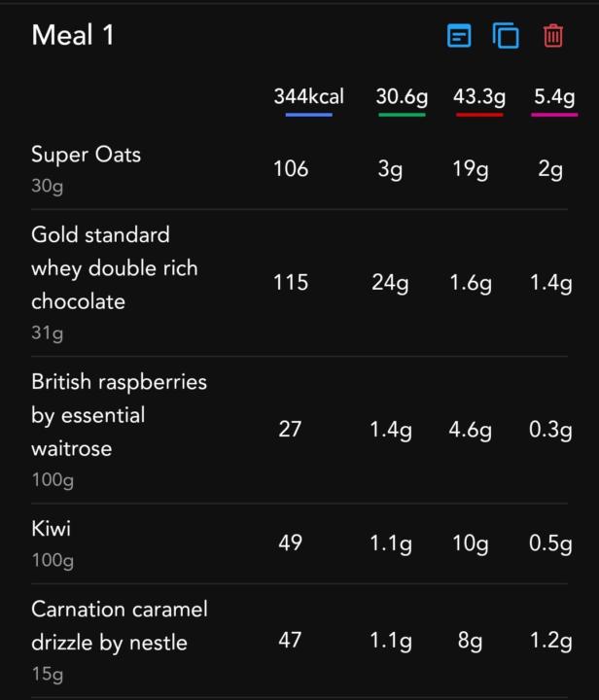
Task: Select the British raspberries food row
Action: 119,415
